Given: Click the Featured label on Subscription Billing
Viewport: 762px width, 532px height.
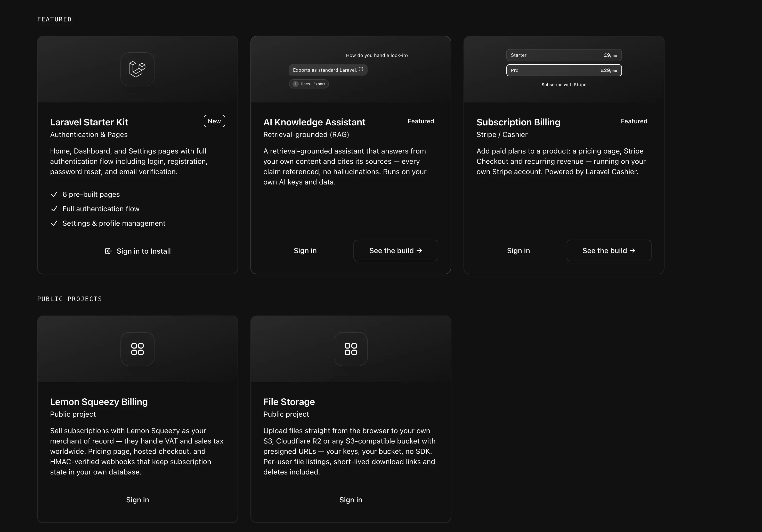Looking at the screenshot, I should (x=634, y=121).
